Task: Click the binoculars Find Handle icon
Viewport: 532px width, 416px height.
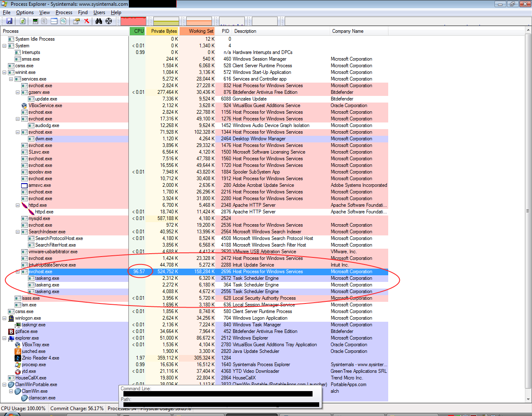Action: [99, 21]
